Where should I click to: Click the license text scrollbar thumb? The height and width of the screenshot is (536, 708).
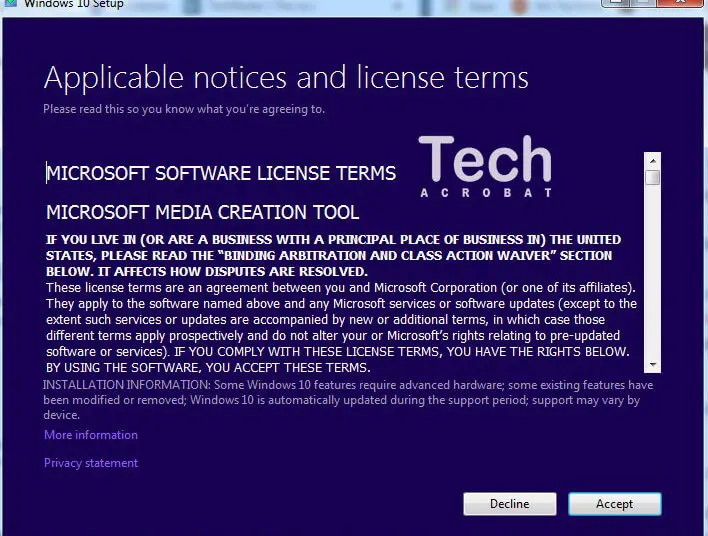pyautogui.click(x=652, y=177)
